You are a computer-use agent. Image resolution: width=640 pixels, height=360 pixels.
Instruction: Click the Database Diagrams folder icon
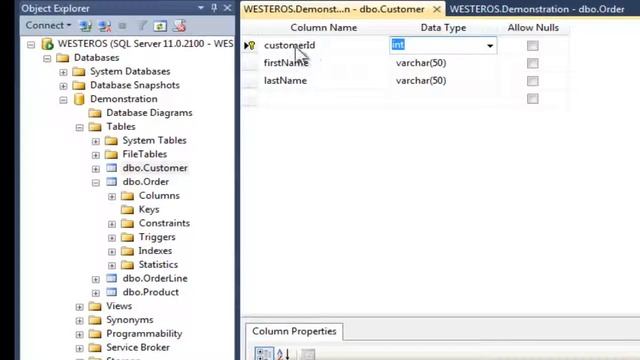tap(95, 113)
